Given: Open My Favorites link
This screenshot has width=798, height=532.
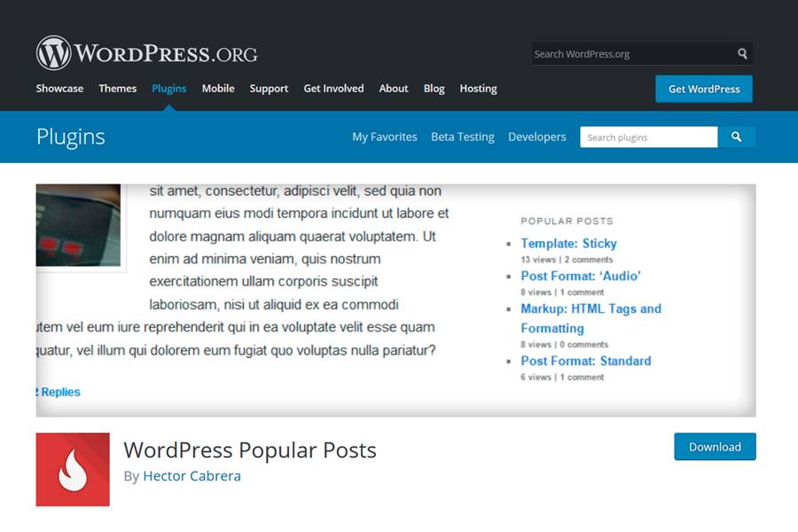Looking at the screenshot, I should [385, 137].
